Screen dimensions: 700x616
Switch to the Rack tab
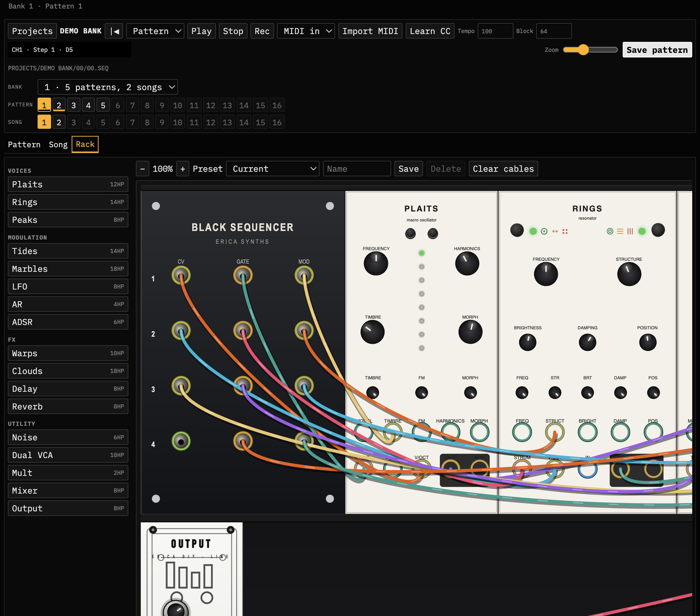(85, 144)
